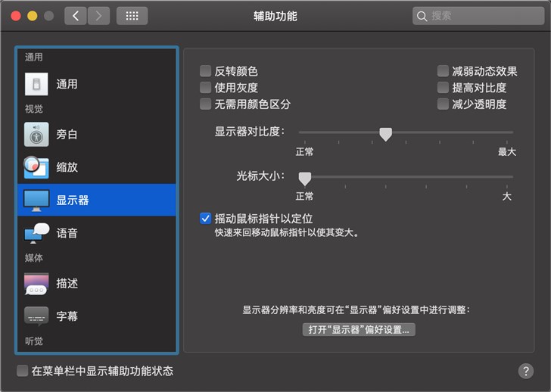The width and height of the screenshot is (551, 392).
Task: Show all preferences via the grid icon
Action: click(132, 16)
